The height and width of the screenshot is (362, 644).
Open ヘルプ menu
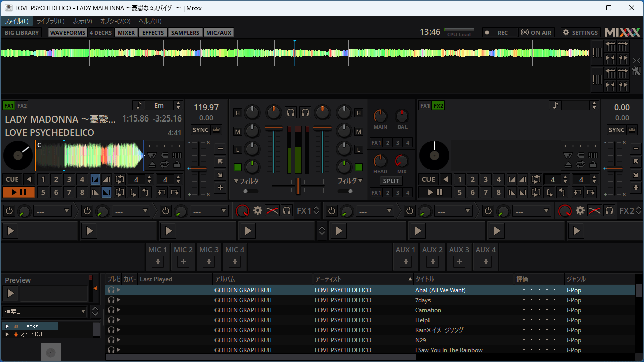(150, 21)
